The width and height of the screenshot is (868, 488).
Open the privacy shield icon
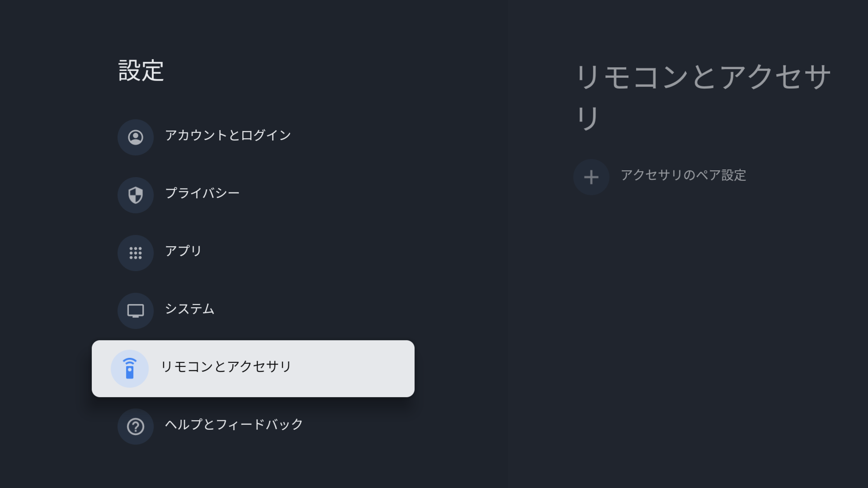tap(135, 195)
